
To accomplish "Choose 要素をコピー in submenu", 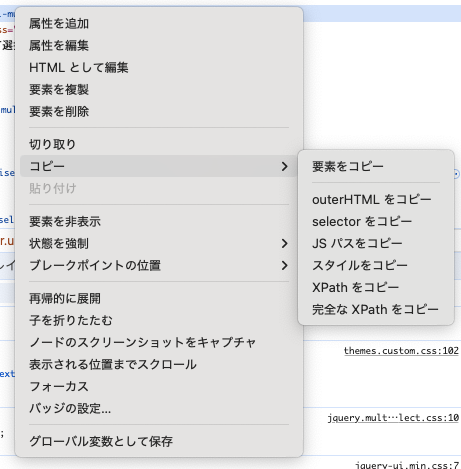I will click(376, 166).
